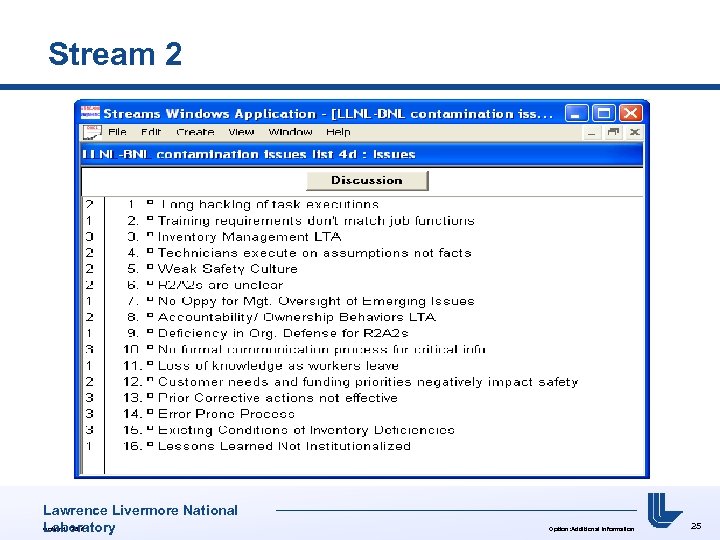Toggle box beside Inventory Management LTA
The height and width of the screenshot is (540, 720).
pyautogui.click(x=150, y=235)
